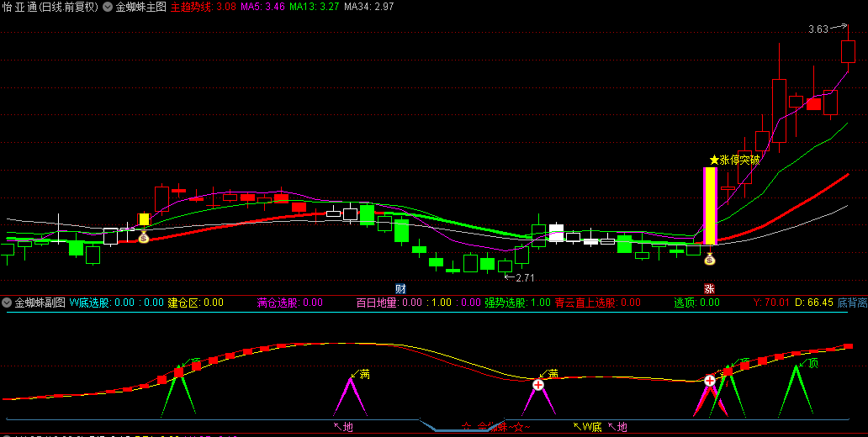The image size is (868, 437).
Task: Click the red 涨 event marker
Action: [x=709, y=288]
